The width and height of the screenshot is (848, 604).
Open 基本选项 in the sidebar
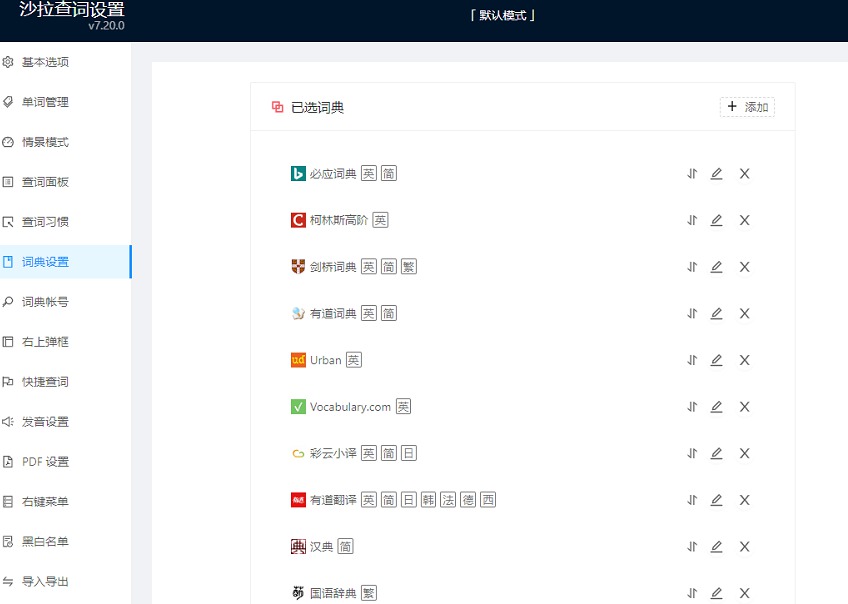[65, 62]
